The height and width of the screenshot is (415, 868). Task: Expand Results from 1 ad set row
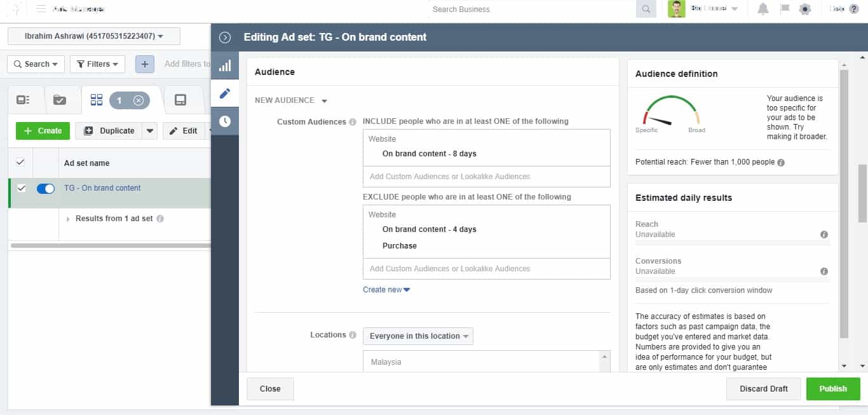pos(69,219)
